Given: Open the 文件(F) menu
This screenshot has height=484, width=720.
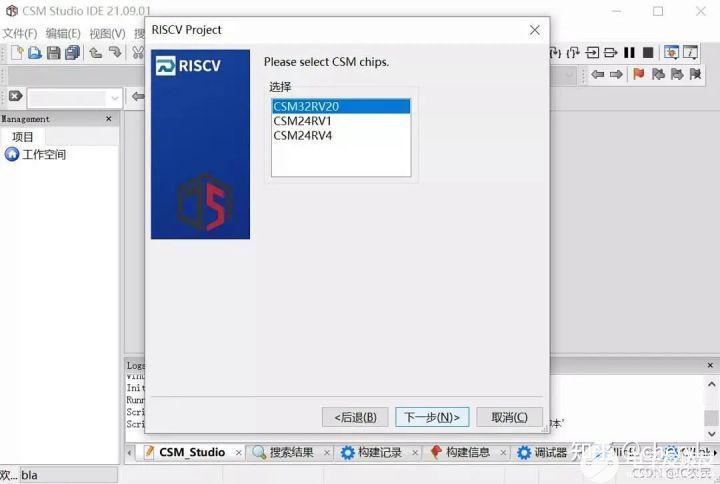Looking at the screenshot, I should 20,34.
